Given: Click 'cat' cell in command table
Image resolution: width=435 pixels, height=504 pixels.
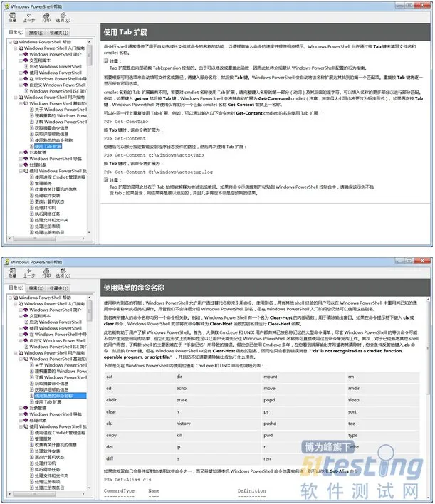Looking at the screenshot, I should (x=139, y=377).
